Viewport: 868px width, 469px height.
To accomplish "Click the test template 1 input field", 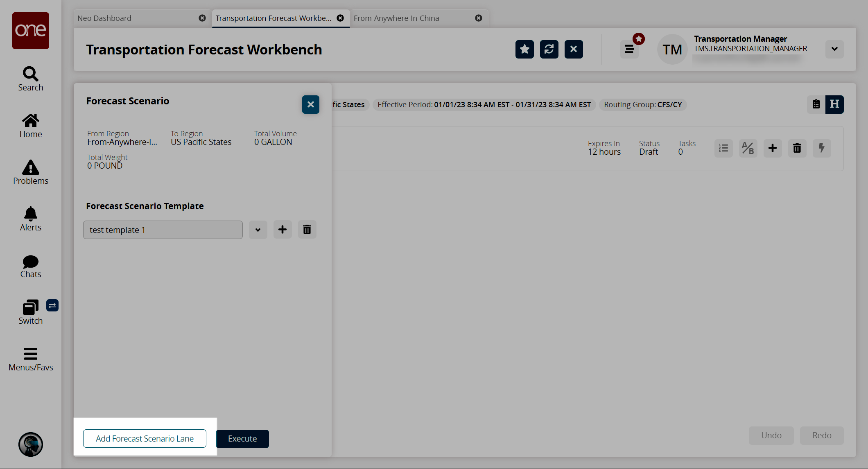I will point(163,230).
